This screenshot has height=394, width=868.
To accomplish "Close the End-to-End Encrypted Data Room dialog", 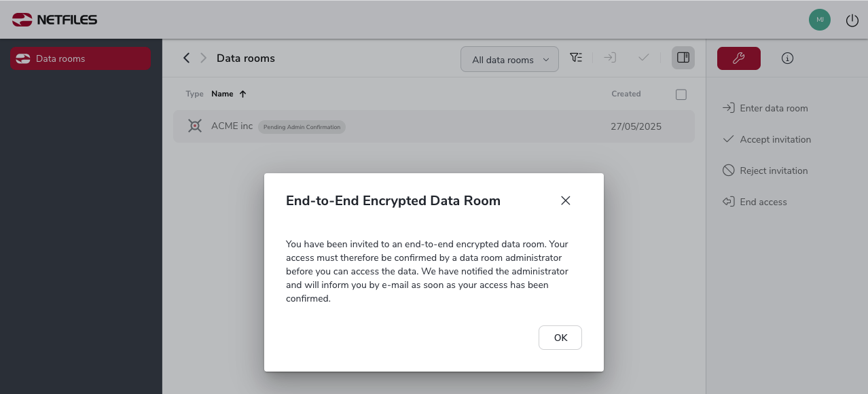I will (565, 200).
